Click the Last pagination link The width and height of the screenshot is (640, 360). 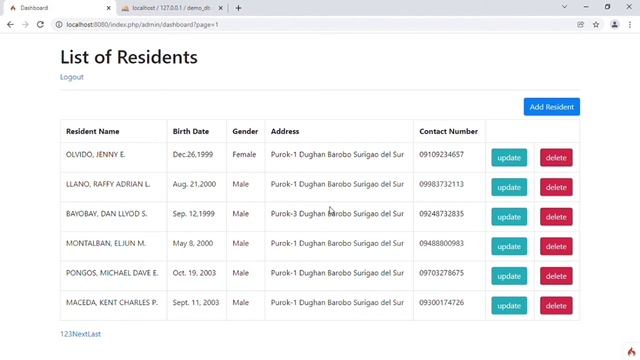tap(94, 334)
